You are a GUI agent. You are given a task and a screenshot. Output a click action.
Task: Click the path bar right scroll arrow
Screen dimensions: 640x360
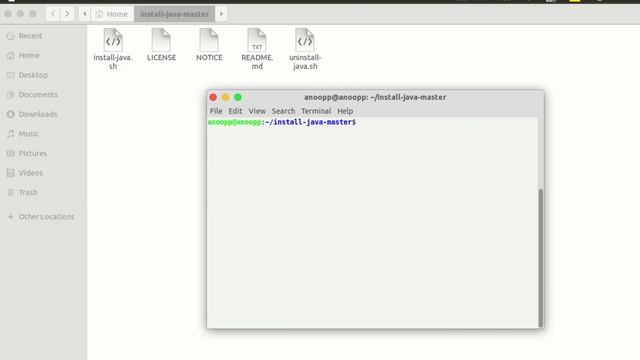(x=221, y=14)
